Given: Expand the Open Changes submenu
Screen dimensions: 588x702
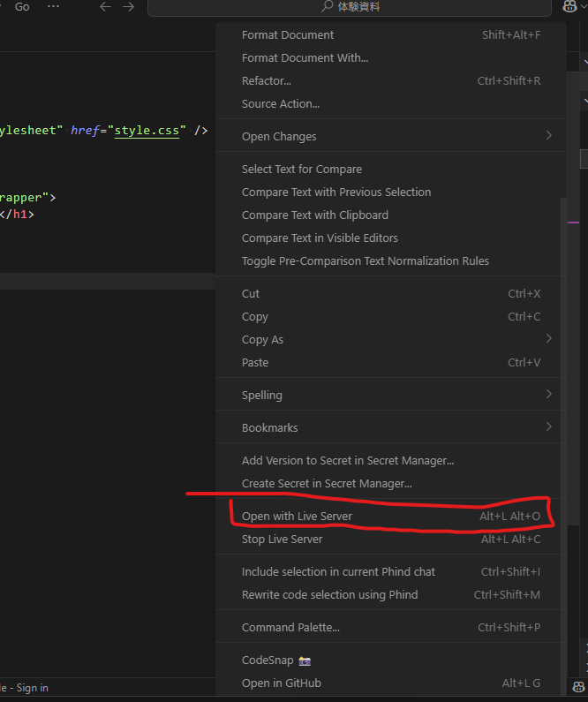Looking at the screenshot, I should tap(391, 136).
